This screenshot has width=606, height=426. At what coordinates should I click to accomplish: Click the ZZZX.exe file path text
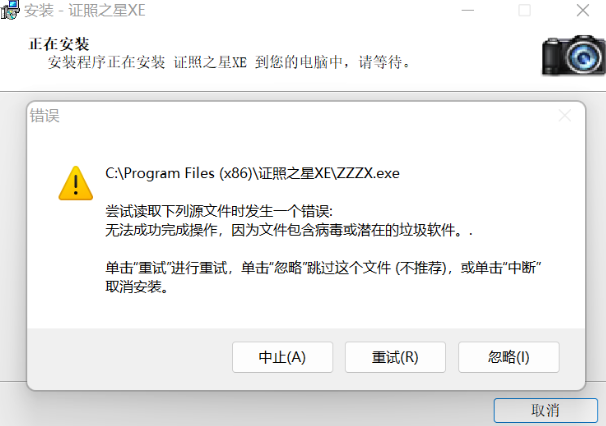[x=252, y=173]
